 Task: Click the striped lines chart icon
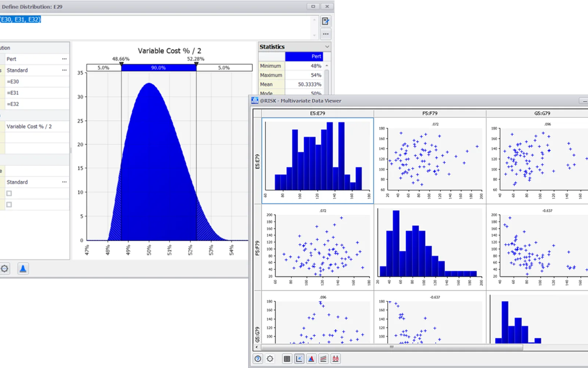[x=323, y=358]
